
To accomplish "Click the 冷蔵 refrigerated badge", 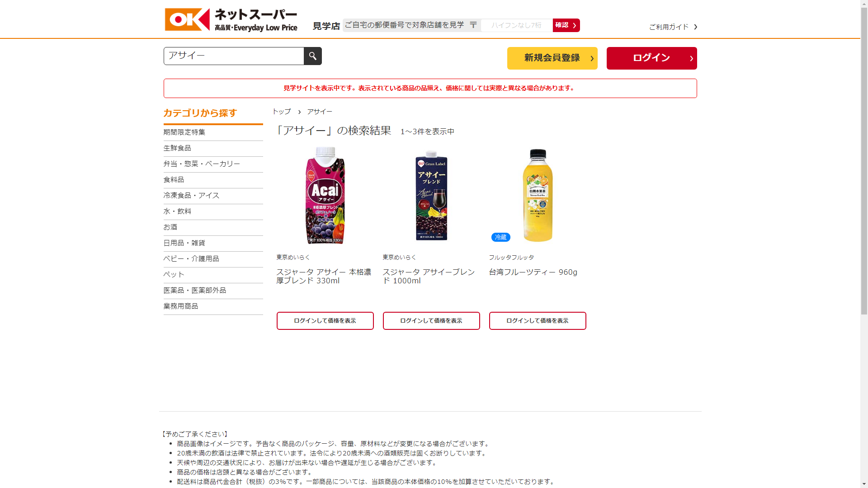I will 500,237.
